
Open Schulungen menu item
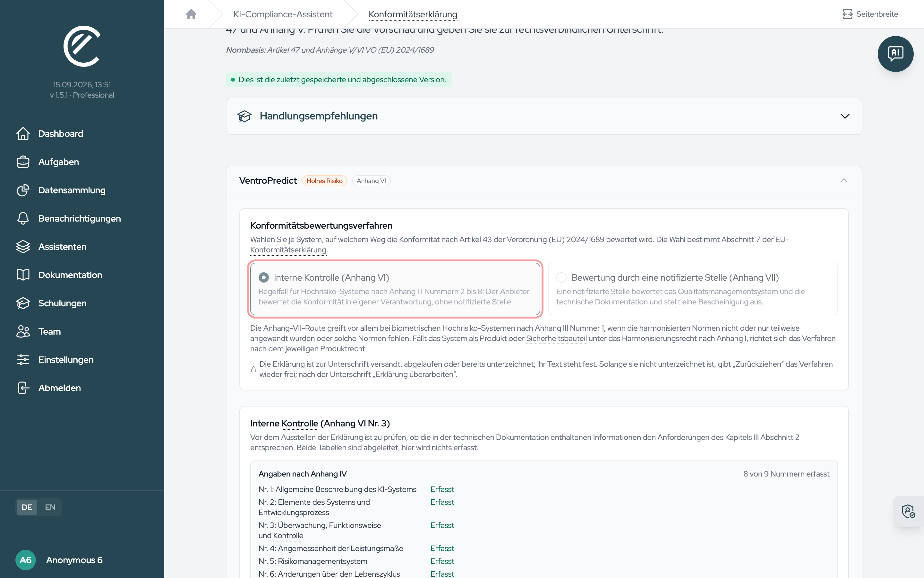pyautogui.click(x=63, y=303)
